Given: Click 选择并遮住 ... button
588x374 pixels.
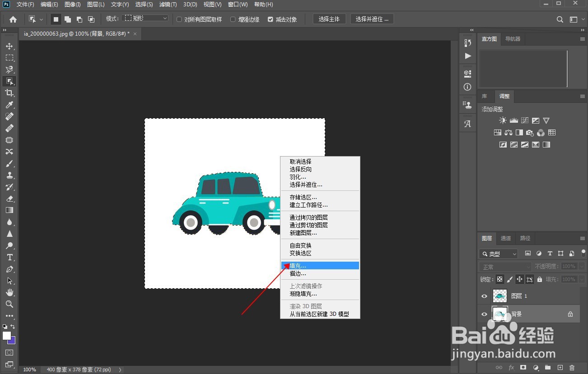Looking at the screenshot, I should click(372, 19).
